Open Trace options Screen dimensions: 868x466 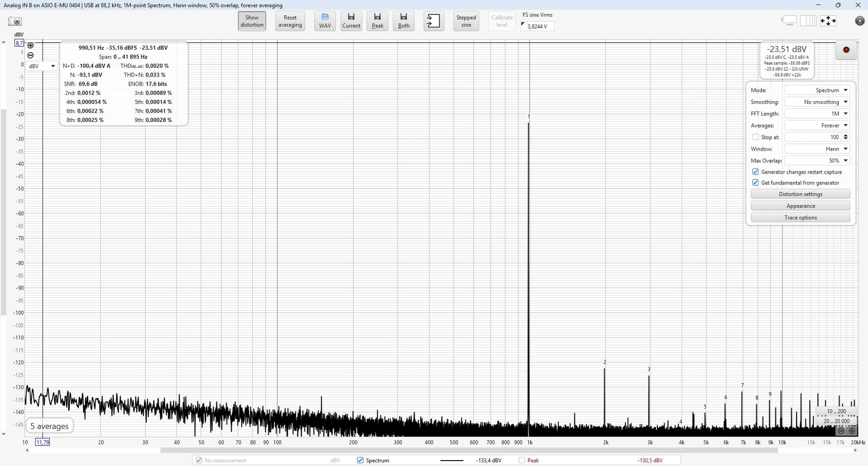pos(800,218)
